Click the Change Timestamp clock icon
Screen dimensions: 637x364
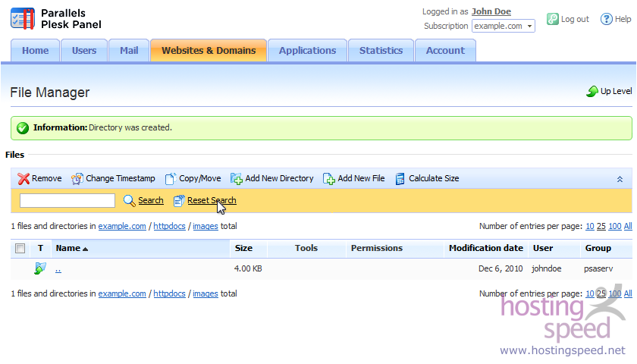pyautogui.click(x=77, y=178)
